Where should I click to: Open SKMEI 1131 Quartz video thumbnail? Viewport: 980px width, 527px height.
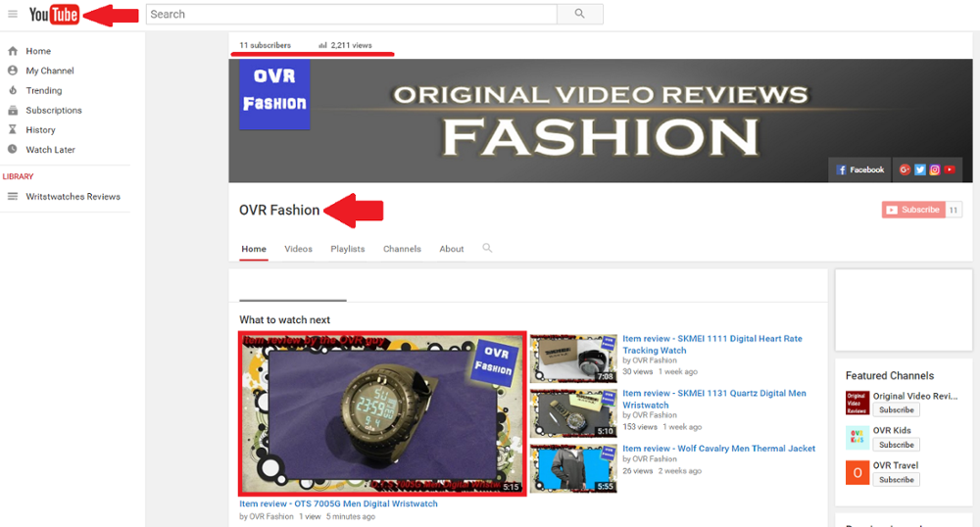pos(573,413)
